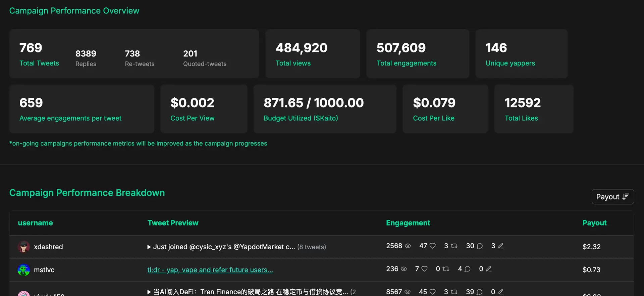644x296 pixels.
Task: Click the reply bubble icon in mstlvc row
Action: 467,269
